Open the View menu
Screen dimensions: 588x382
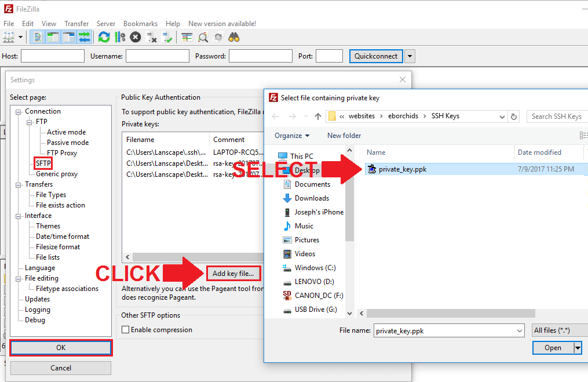point(49,24)
